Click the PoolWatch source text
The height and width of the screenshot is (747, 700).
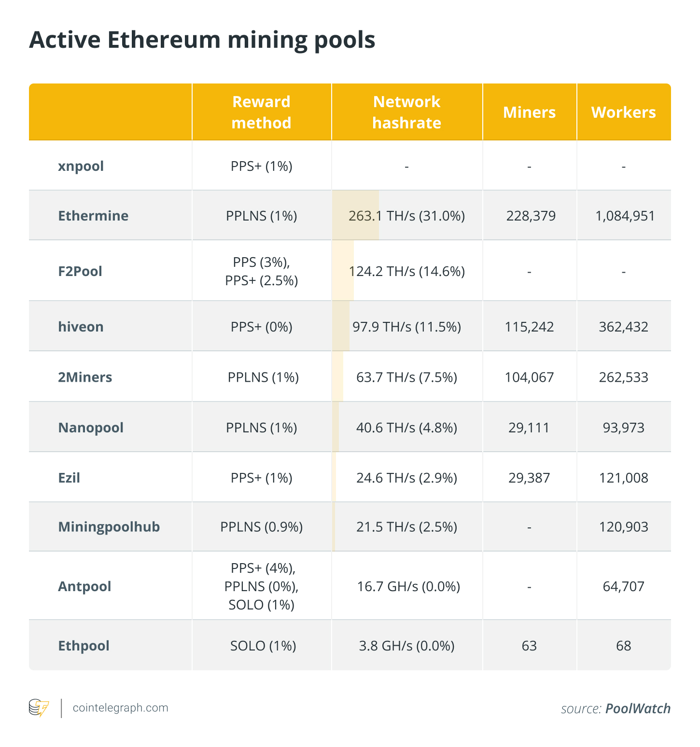[x=638, y=708]
